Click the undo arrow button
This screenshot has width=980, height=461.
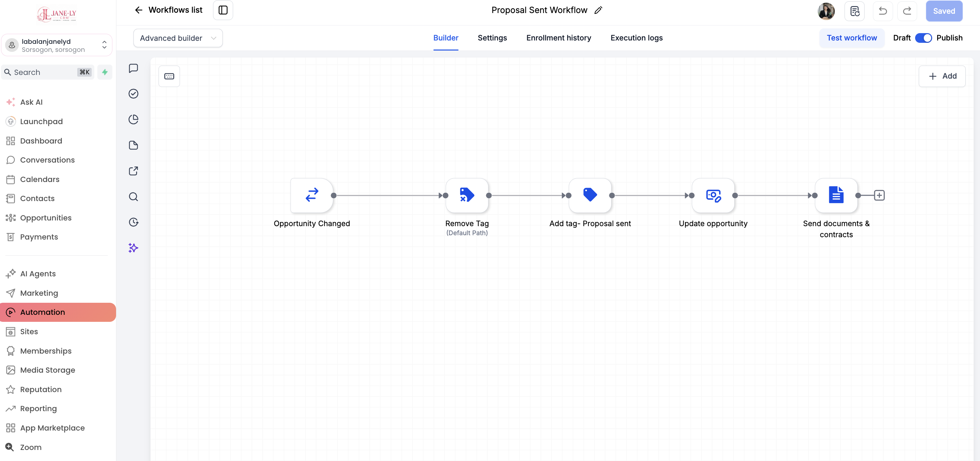tap(883, 11)
